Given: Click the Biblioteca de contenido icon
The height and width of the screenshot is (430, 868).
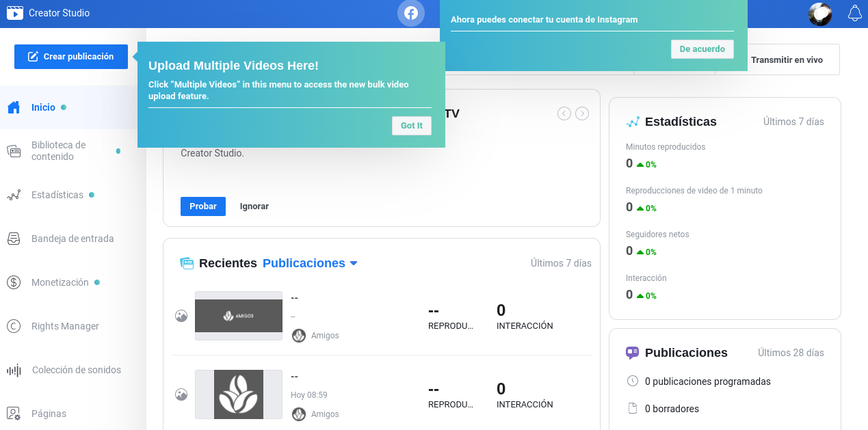Looking at the screenshot, I should point(14,151).
